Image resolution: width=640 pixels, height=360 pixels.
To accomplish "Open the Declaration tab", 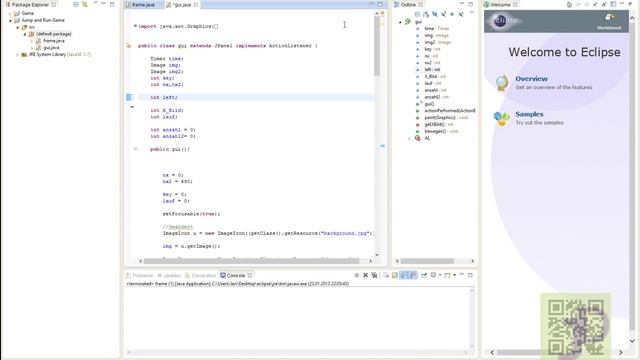I will [200, 276].
